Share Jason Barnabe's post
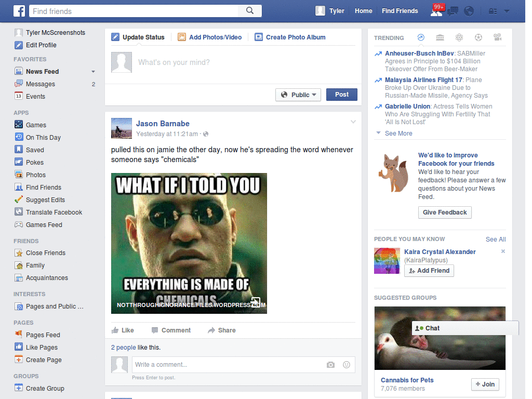The height and width of the screenshot is (399, 532). pos(221,330)
